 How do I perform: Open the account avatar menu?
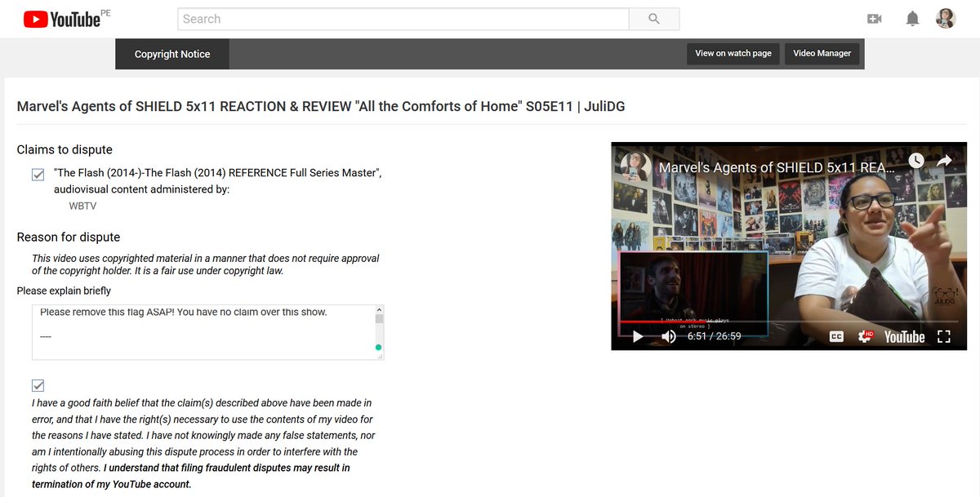pos(946,19)
